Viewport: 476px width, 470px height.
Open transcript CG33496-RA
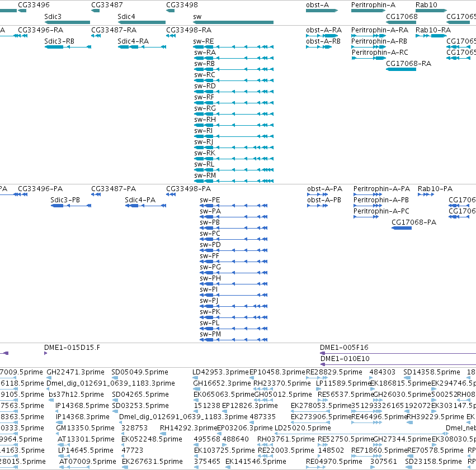22,36
